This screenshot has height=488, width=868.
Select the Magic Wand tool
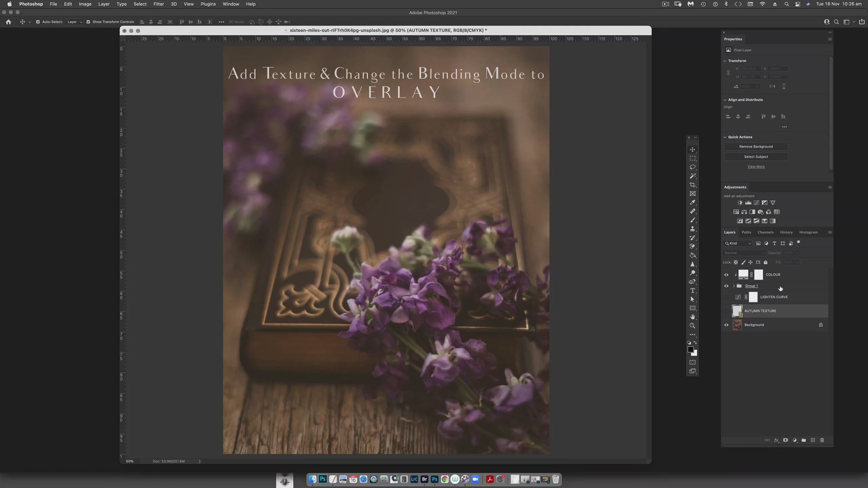pos(692,176)
